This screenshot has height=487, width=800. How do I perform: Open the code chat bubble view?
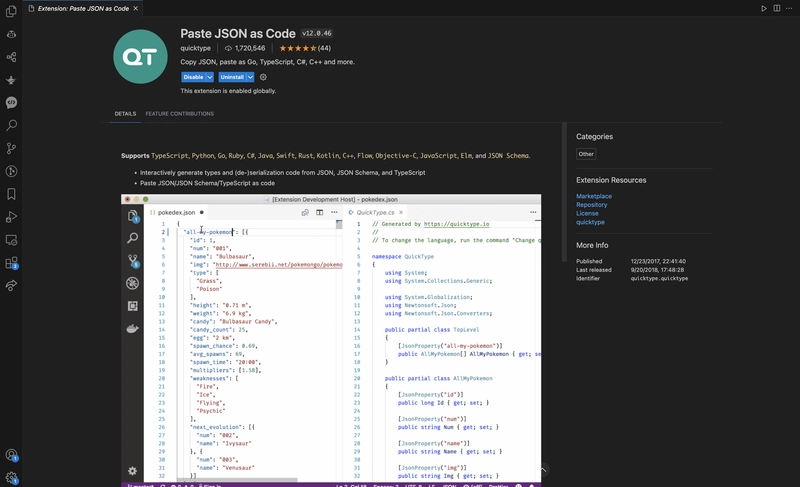11,102
